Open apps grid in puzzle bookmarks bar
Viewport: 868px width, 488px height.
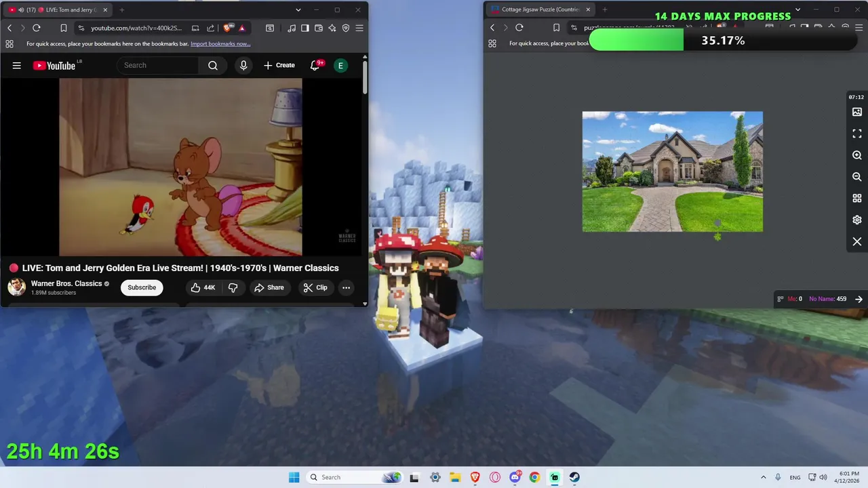pyautogui.click(x=492, y=43)
